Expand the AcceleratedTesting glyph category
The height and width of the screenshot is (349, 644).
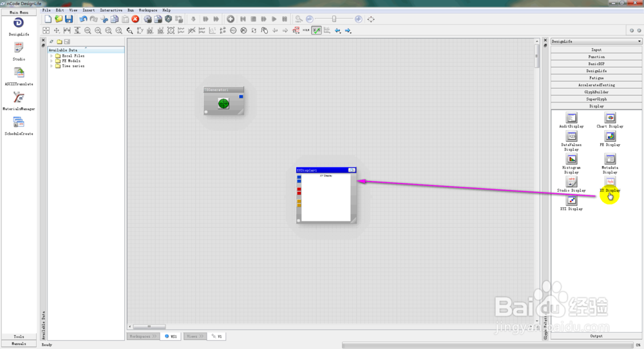596,85
